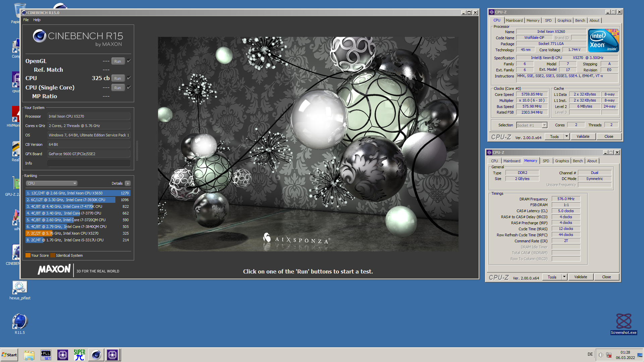Click the orange Your Score swatch
The image size is (644, 362).
28,255
